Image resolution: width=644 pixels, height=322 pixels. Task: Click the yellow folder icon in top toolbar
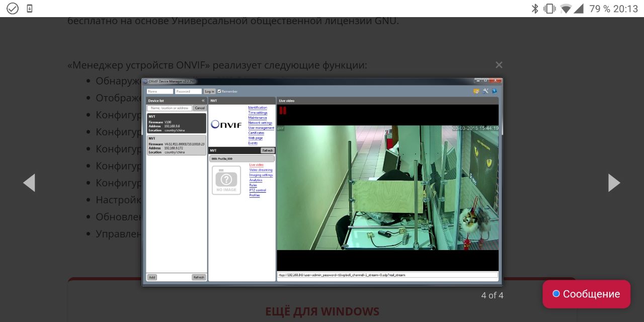click(476, 91)
